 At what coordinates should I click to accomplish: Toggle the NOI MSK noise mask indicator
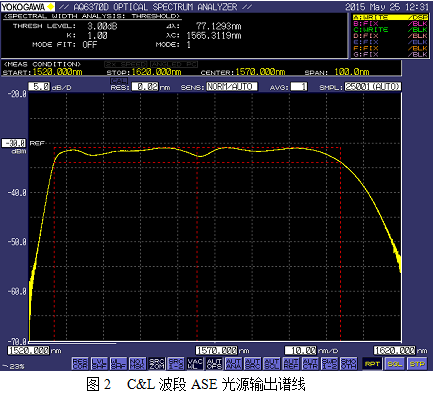click(138, 364)
